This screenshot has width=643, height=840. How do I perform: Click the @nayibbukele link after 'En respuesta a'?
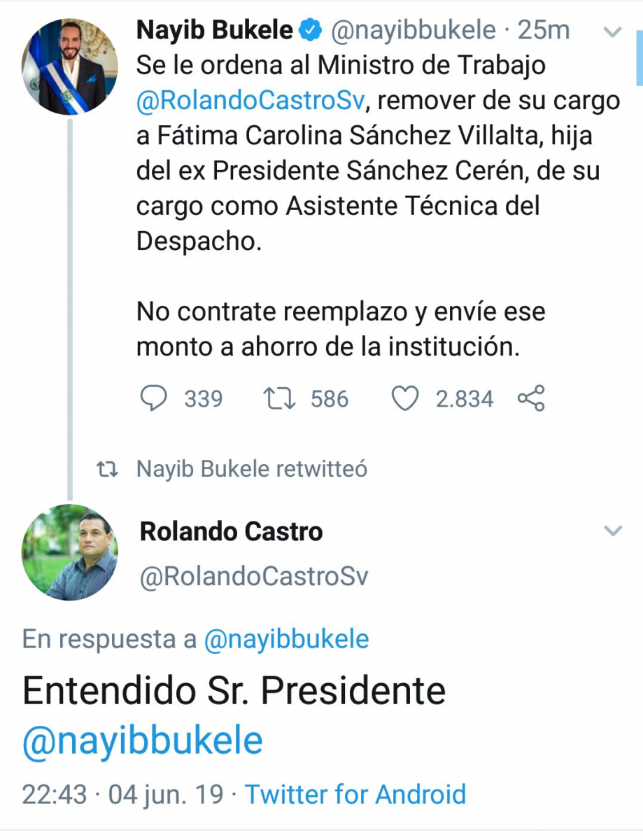286,639
